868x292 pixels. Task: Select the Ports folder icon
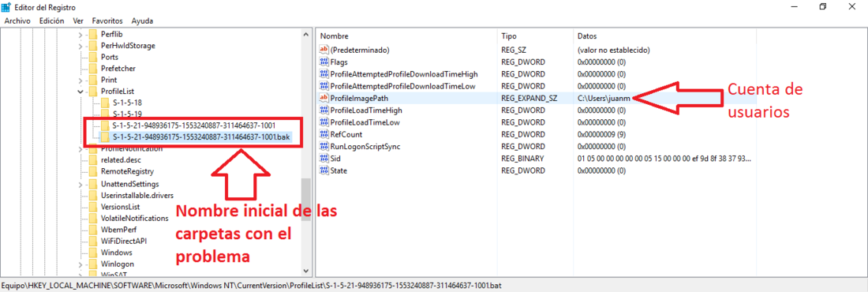93,57
